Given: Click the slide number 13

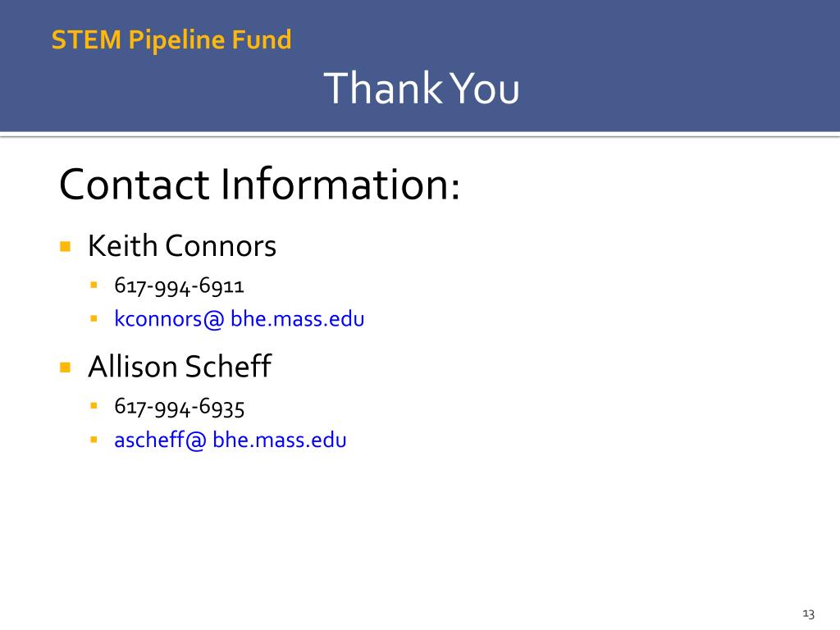Looking at the screenshot, I should click(808, 614).
